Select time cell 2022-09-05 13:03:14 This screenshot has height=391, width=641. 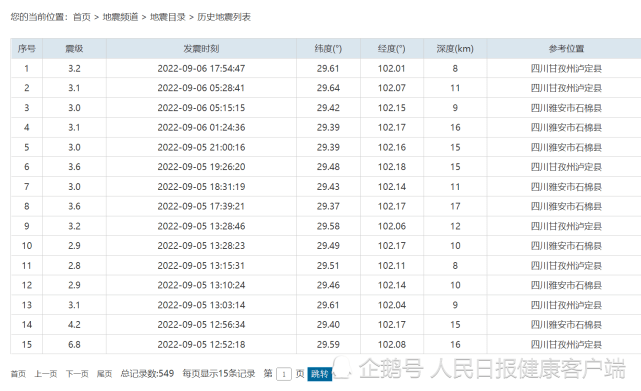coord(201,305)
